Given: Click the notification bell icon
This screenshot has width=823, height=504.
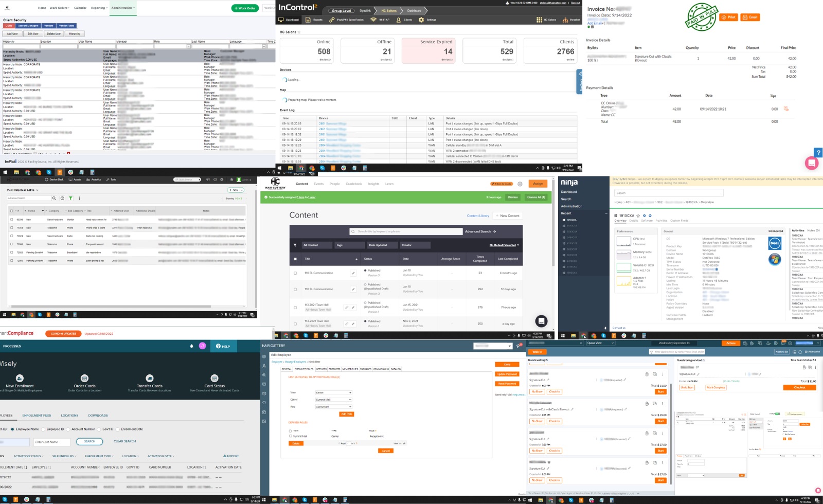Looking at the screenshot, I should pos(192,346).
